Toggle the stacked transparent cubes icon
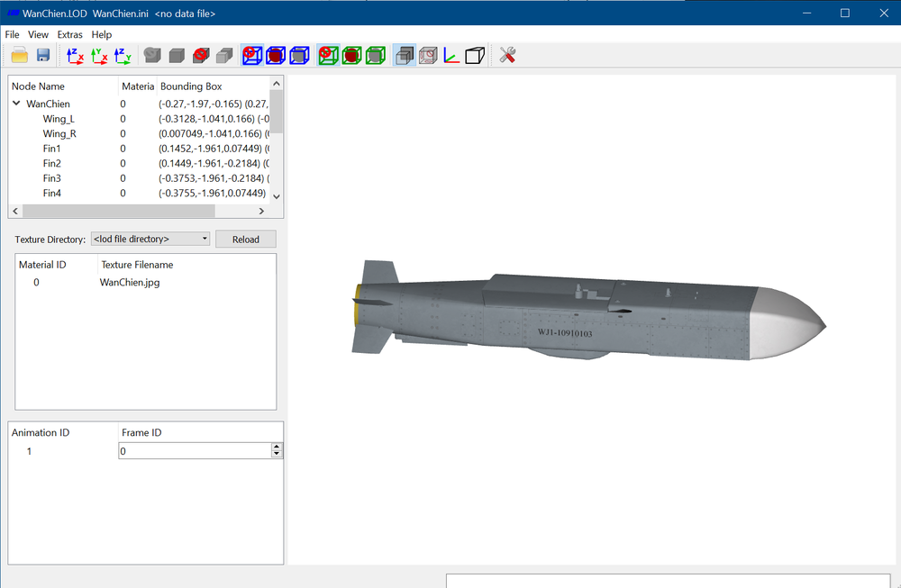This screenshot has width=901, height=588. (405, 55)
